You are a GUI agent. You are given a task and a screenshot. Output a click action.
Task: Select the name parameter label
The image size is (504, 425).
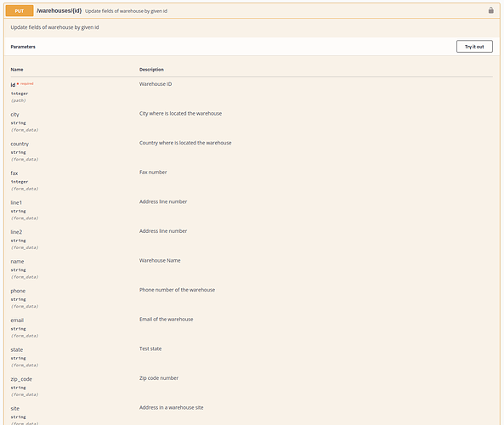point(17,261)
